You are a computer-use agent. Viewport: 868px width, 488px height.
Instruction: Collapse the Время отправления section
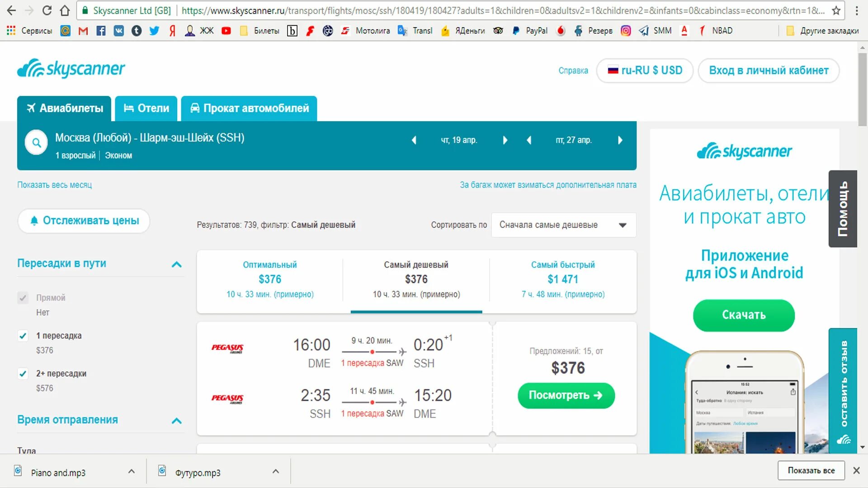tap(177, 421)
